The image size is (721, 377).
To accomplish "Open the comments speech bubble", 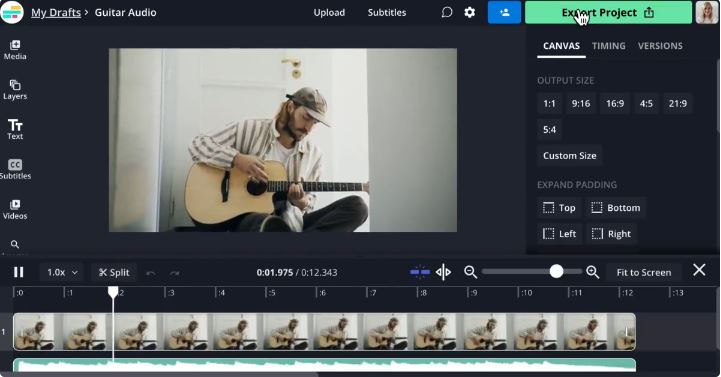I will pyautogui.click(x=446, y=12).
